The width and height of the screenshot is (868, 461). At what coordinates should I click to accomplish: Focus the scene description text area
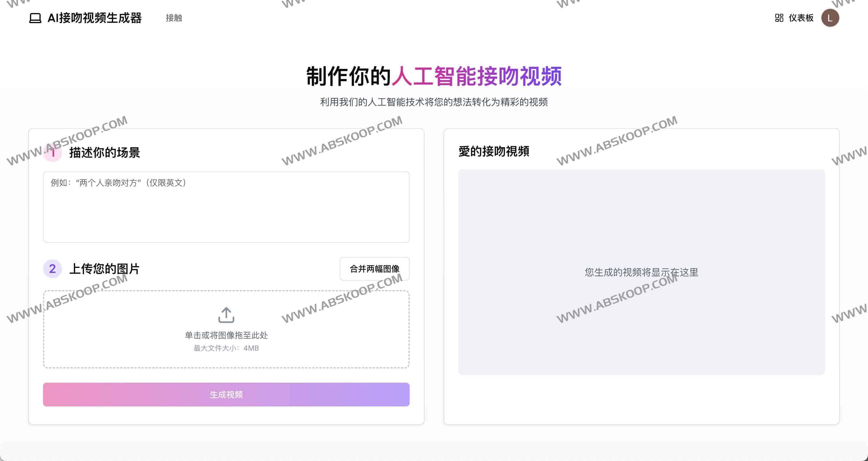click(226, 207)
